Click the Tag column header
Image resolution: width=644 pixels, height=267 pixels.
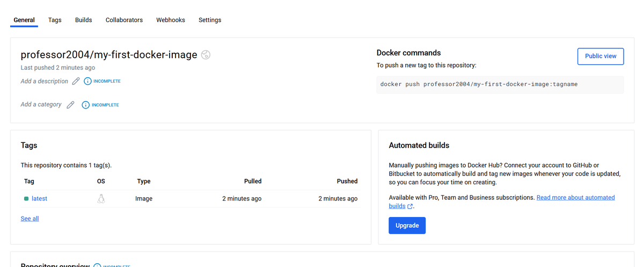pyautogui.click(x=30, y=181)
